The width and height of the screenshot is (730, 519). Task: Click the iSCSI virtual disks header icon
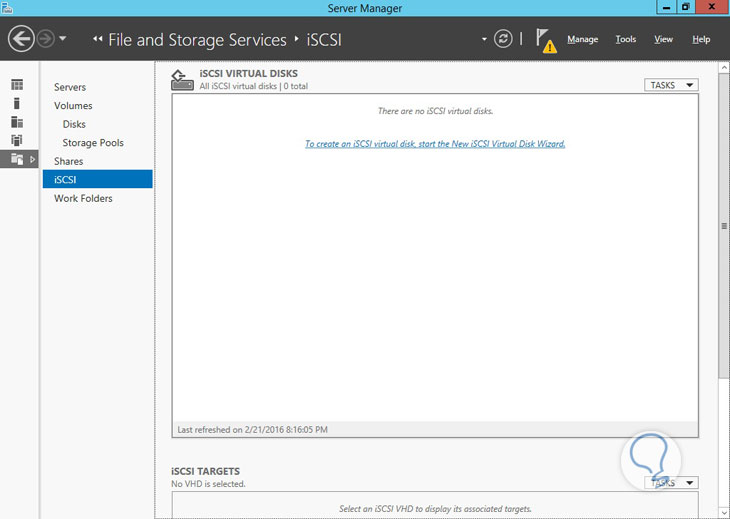point(182,80)
